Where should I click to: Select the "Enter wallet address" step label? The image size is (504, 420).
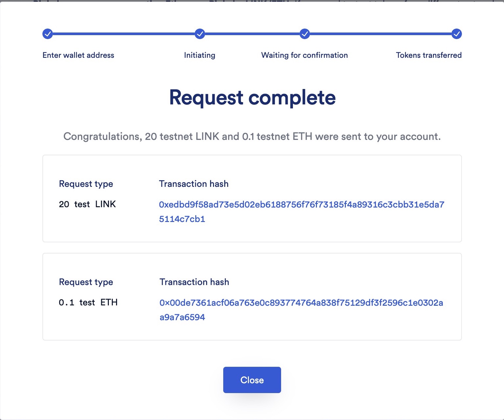pos(78,55)
